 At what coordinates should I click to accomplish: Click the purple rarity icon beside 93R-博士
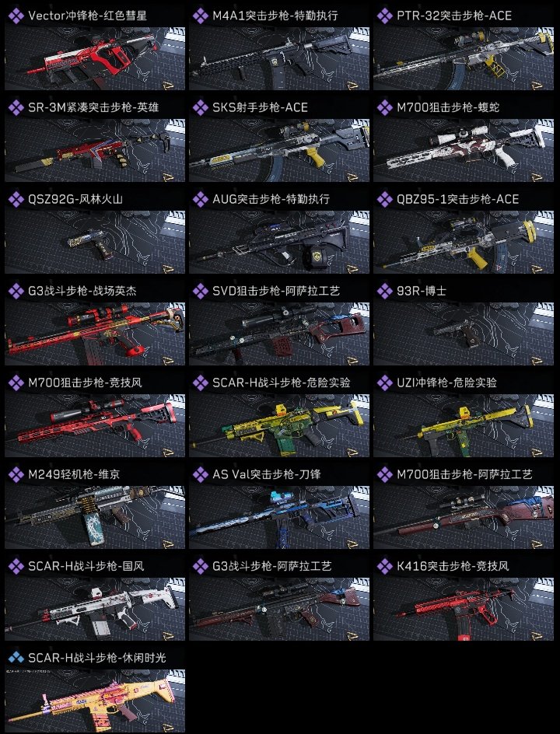[x=385, y=291]
